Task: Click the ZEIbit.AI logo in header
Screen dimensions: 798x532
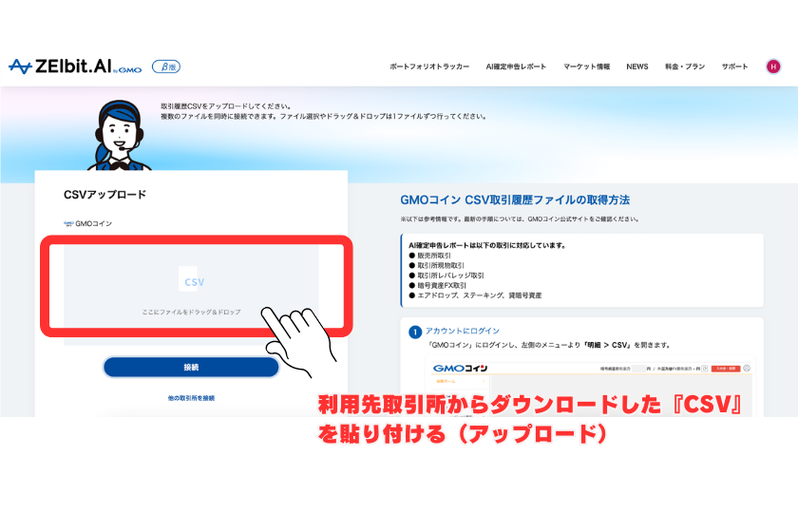Action: click(76, 66)
